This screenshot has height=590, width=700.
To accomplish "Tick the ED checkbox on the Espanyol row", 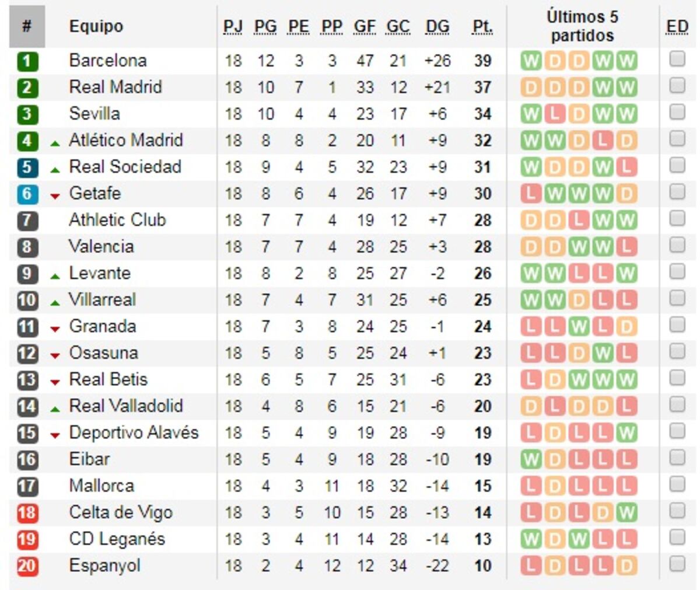I will click(678, 564).
